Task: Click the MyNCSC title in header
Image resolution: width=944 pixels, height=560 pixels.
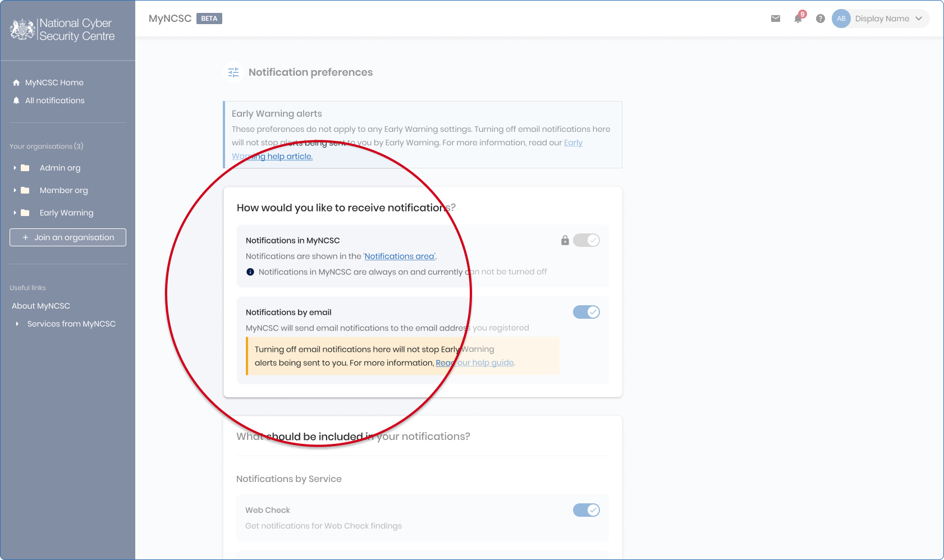Action: pos(170,19)
